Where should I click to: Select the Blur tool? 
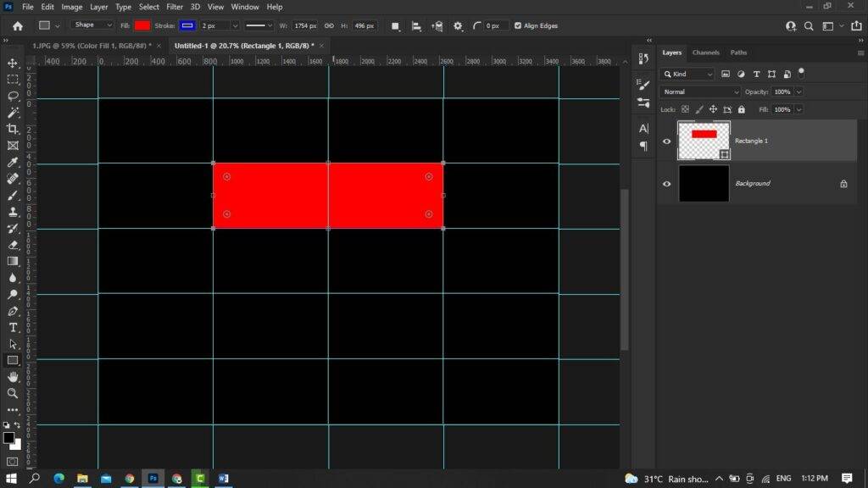point(13,278)
